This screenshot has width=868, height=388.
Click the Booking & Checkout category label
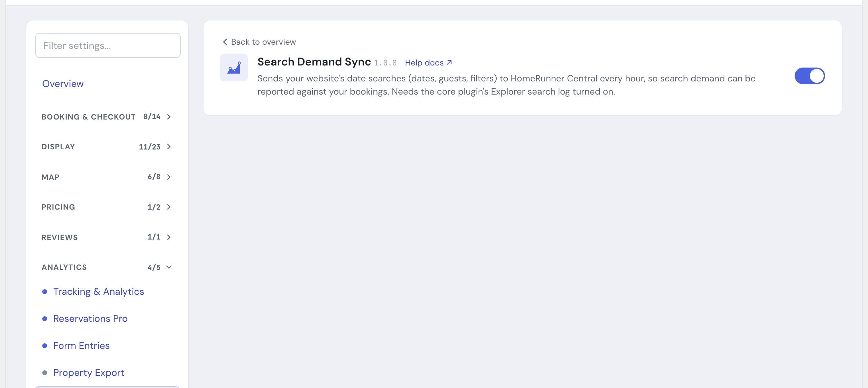click(x=89, y=117)
